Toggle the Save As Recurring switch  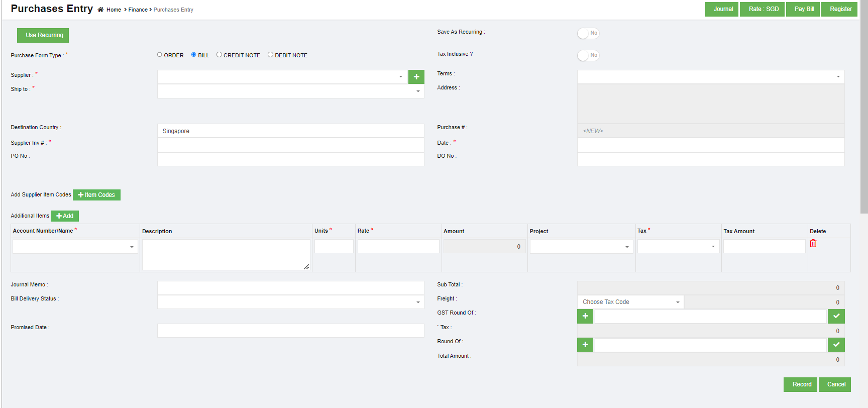588,33
